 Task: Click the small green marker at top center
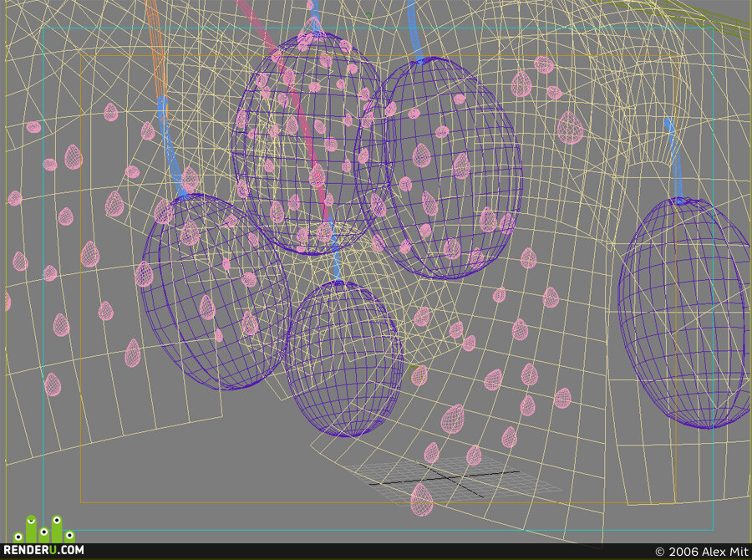[368, 15]
